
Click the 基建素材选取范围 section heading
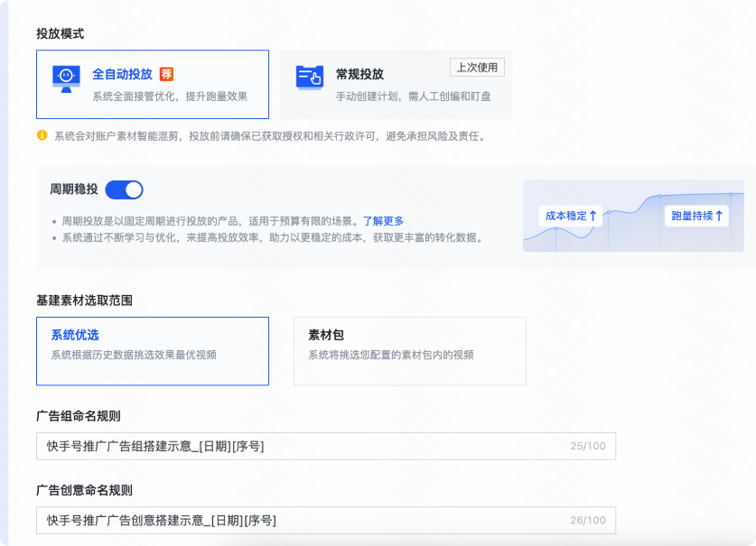tap(84, 301)
